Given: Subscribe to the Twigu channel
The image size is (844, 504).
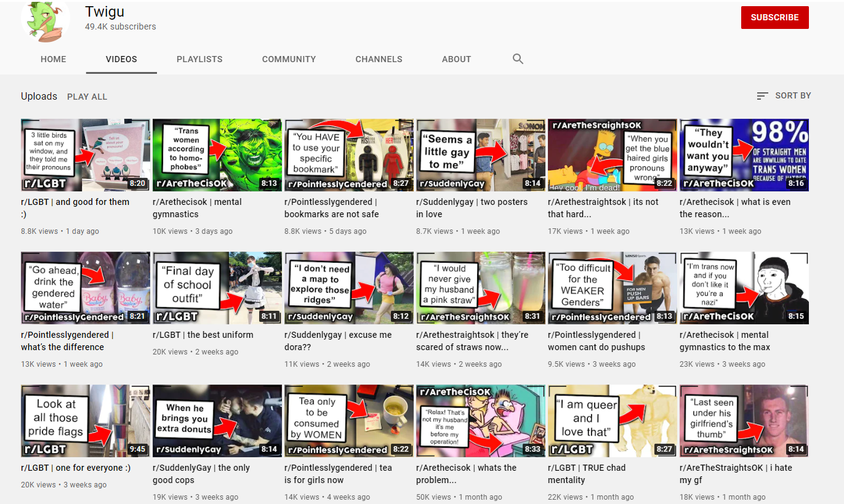Looking at the screenshot, I should 774,17.
